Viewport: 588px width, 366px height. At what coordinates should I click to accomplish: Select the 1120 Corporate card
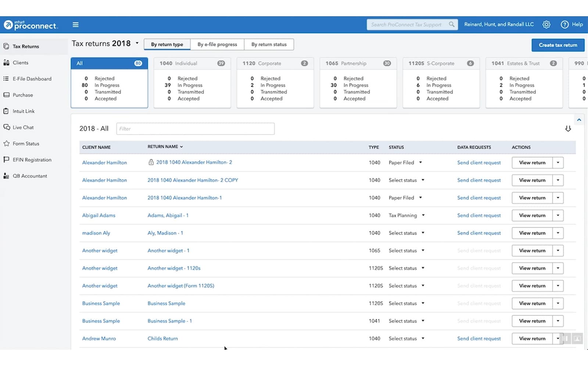[275, 83]
